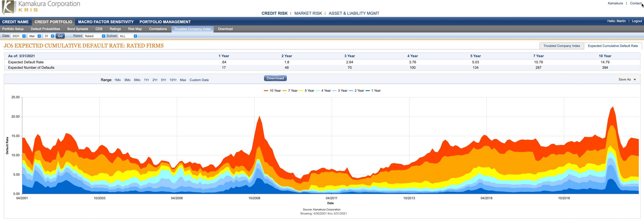Toggle the 1 Year legend series
This screenshot has height=220, width=644.
(373, 91)
